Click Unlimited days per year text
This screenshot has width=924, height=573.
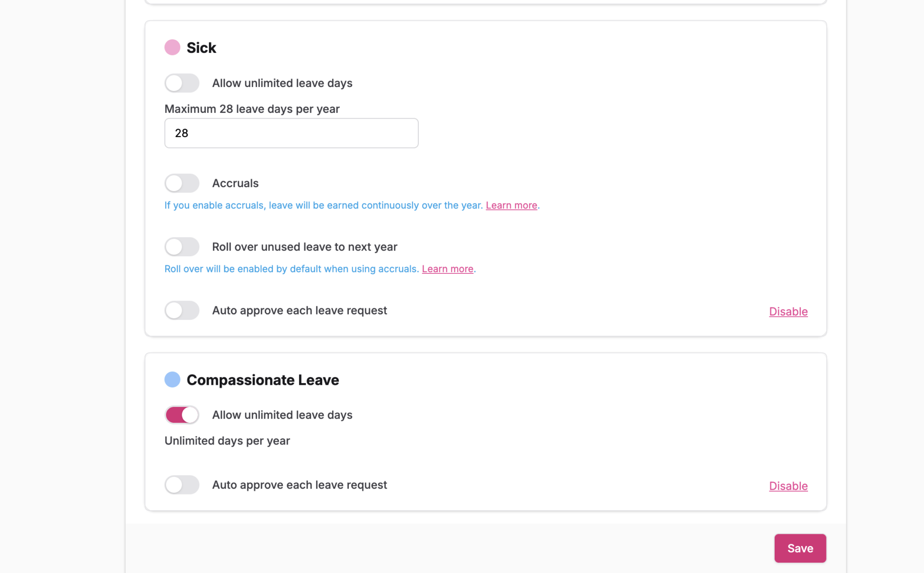pyautogui.click(x=227, y=440)
